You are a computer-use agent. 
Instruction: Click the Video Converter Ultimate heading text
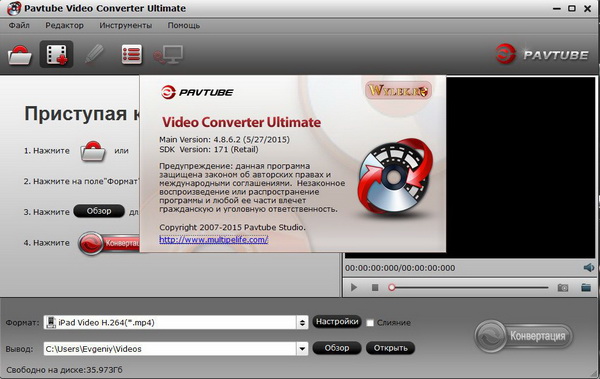[241, 122]
